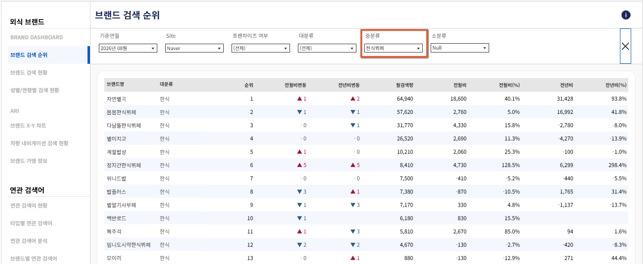Click the 정지간한식뷔페 brand name
The width and height of the screenshot is (644, 264).
click(124, 165)
